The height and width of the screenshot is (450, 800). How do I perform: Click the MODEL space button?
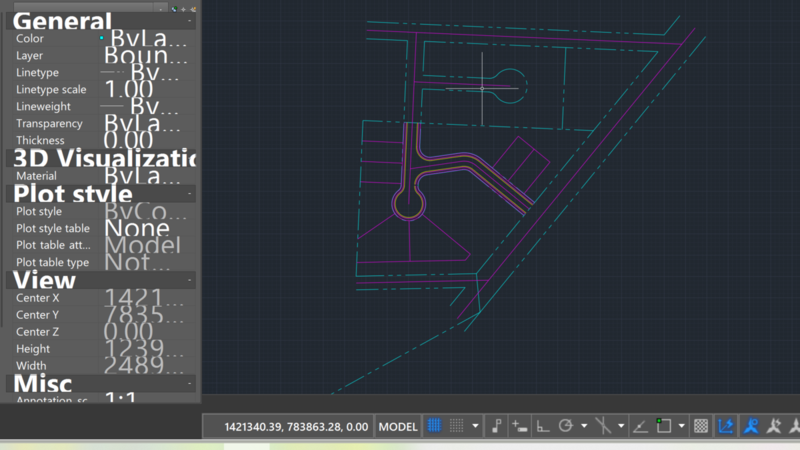click(398, 426)
